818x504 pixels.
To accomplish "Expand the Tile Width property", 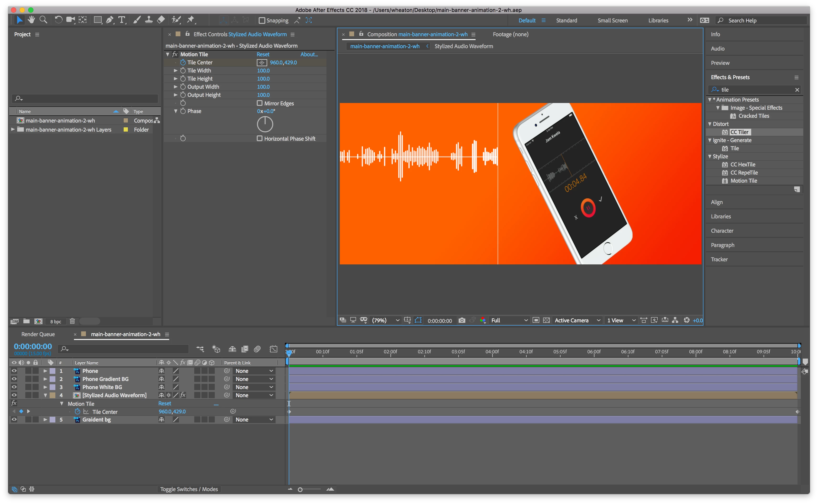I will [x=175, y=71].
